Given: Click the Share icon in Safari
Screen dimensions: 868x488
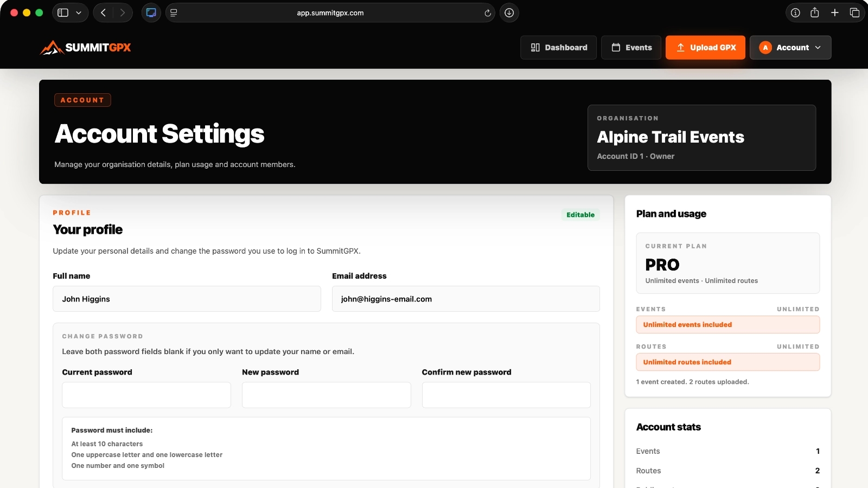Looking at the screenshot, I should 815,12.
